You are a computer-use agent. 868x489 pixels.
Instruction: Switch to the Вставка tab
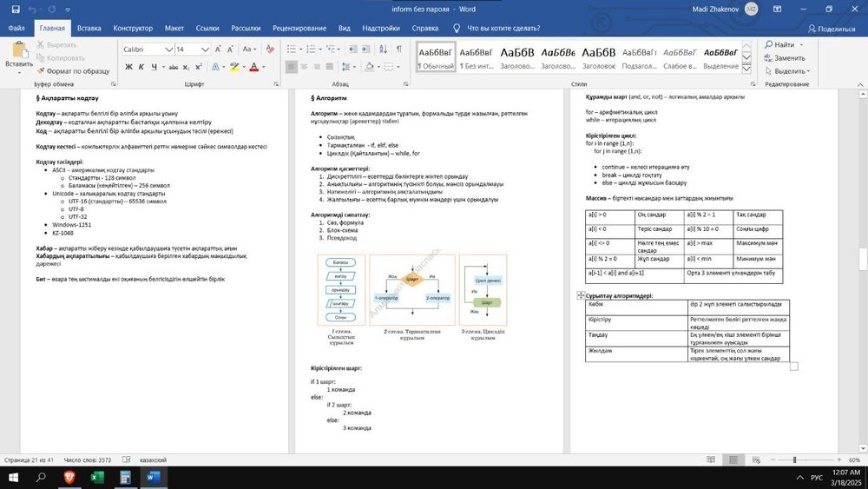[89, 29]
